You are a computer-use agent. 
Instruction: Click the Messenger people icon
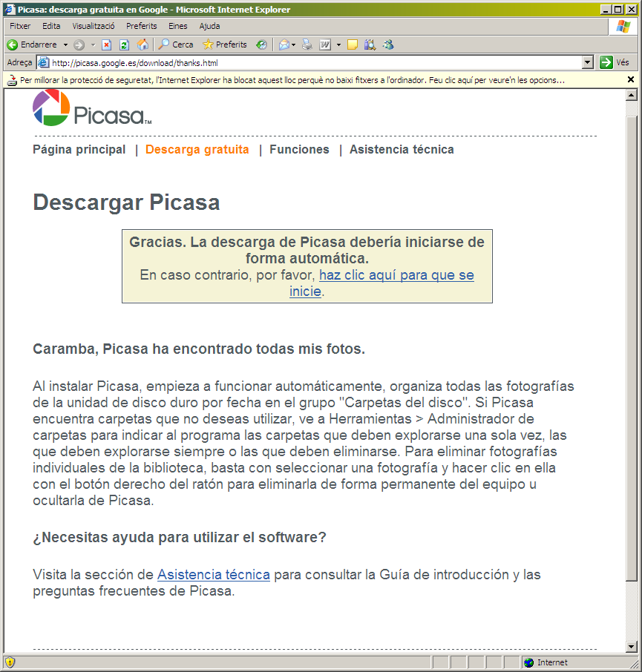(388, 45)
